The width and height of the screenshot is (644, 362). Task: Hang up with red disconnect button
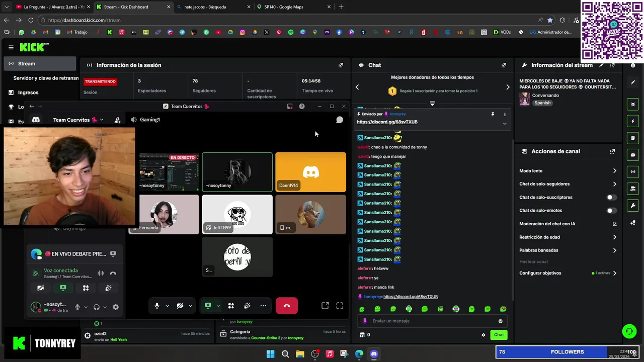pos(286,306)
